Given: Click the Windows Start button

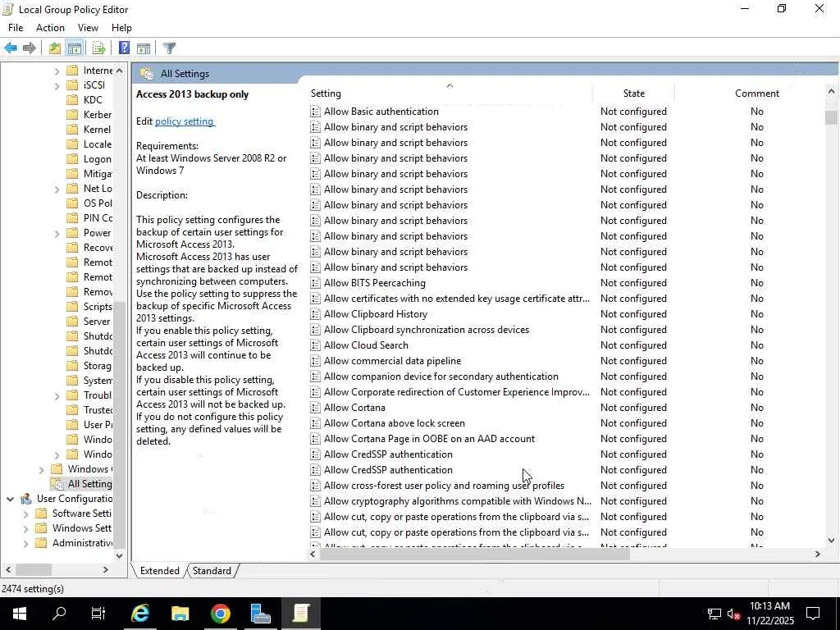Looking at the screenshot, I should pyautogui.click(x=20, y=614).
